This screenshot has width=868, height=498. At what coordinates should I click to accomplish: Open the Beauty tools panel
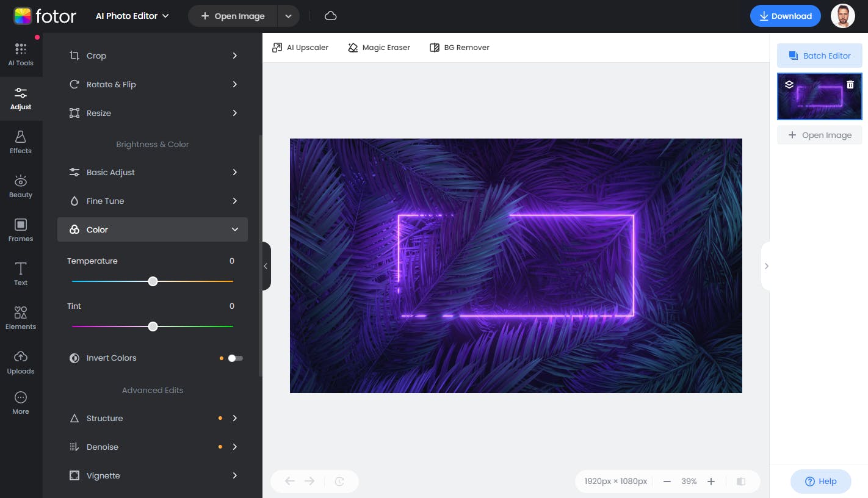pyautogui.click(x=21, y=186)
